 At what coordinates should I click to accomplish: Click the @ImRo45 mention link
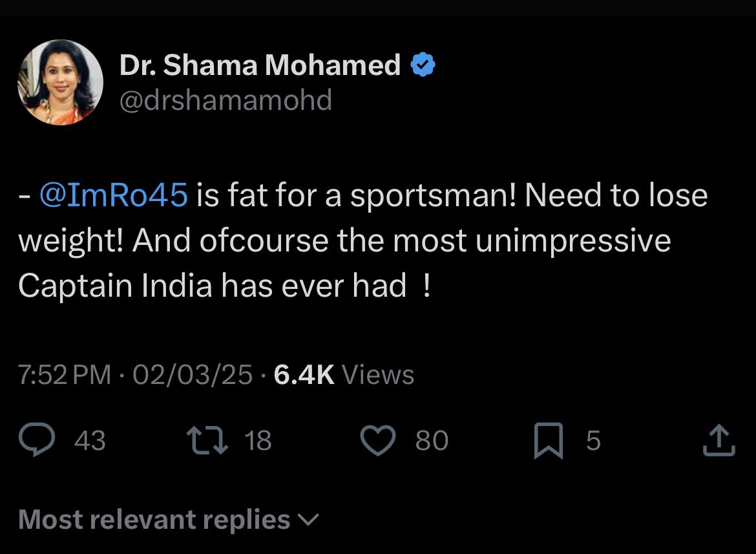point(114,196)
